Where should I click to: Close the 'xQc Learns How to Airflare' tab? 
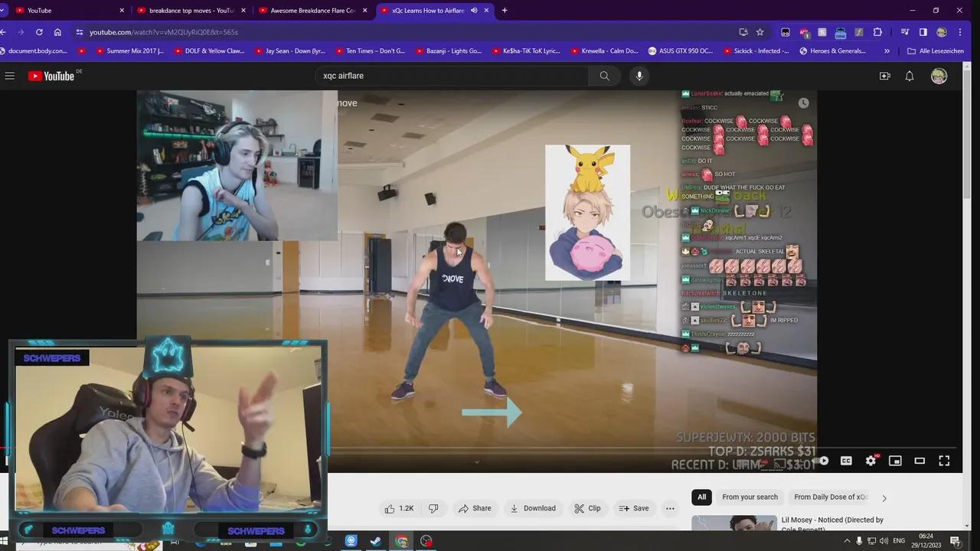click(486, 11)
